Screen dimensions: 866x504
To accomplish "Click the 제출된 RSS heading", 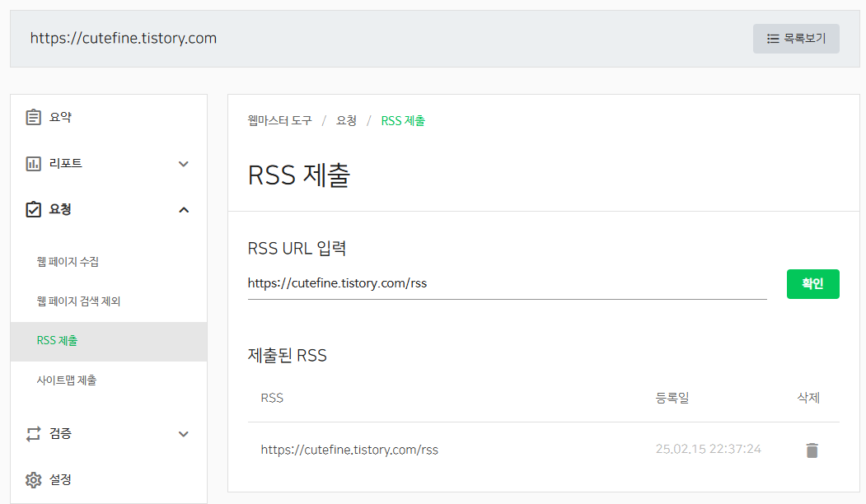I will click(288, 355).
